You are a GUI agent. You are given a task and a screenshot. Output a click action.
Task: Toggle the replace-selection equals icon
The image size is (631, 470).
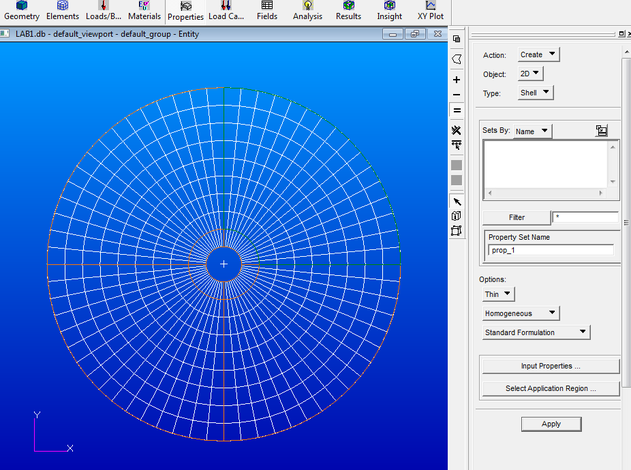(457, 111)
